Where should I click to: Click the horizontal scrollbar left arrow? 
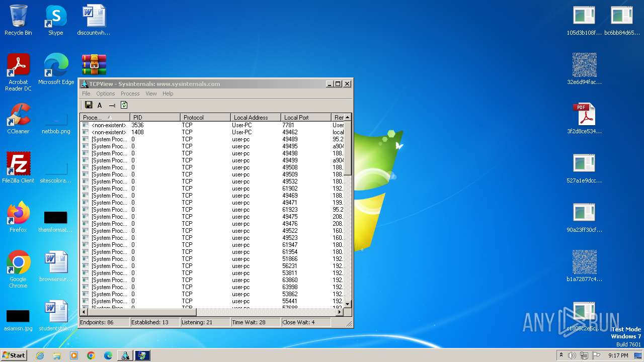84,312
